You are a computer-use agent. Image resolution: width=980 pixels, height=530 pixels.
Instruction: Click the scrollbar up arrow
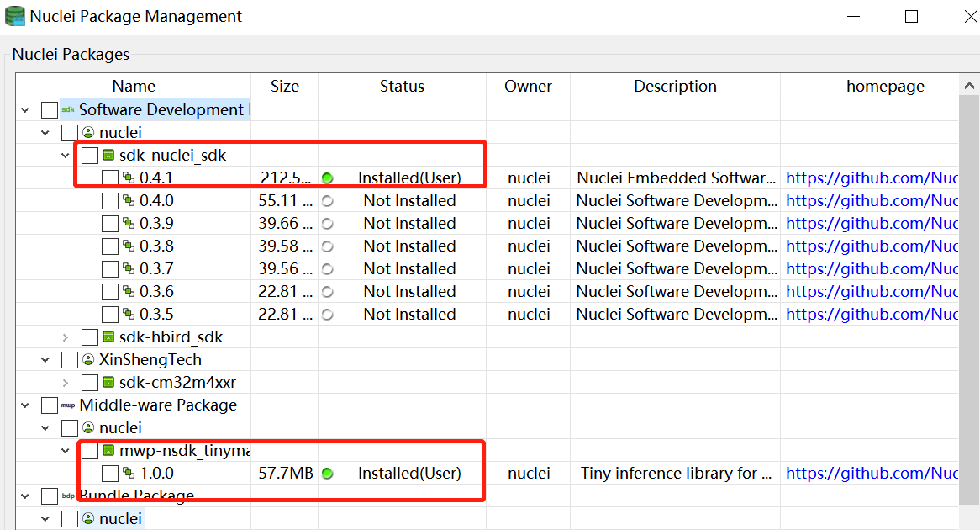pyautogui.click(x=971, y=84)
